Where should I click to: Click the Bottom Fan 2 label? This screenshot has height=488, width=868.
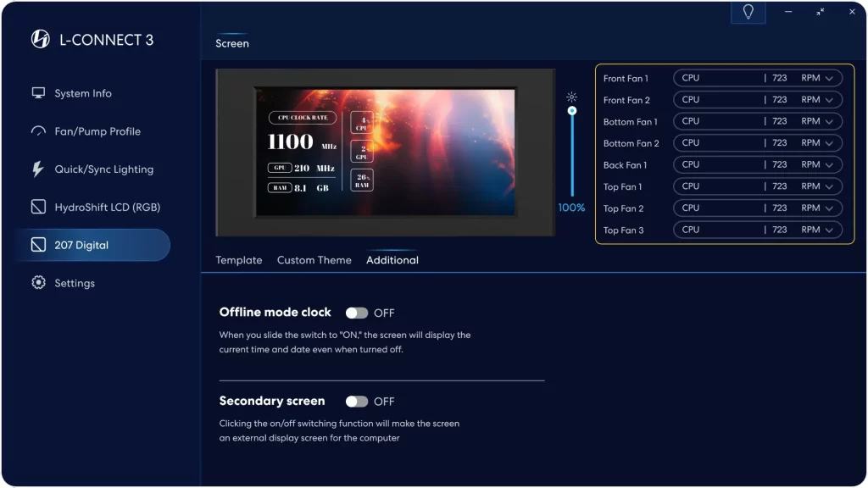pos(631,143)
